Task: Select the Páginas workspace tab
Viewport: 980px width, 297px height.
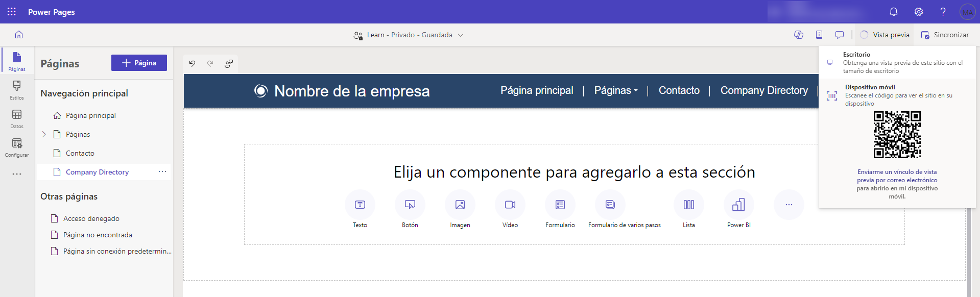Action: pyautogui.click(x=17, y=61)
